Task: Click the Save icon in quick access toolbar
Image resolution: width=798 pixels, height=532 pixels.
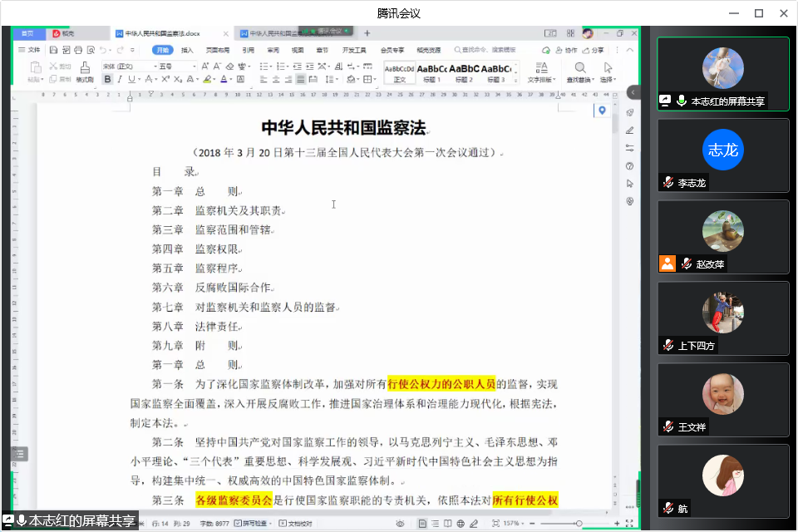Action: (x=52, y=50)
